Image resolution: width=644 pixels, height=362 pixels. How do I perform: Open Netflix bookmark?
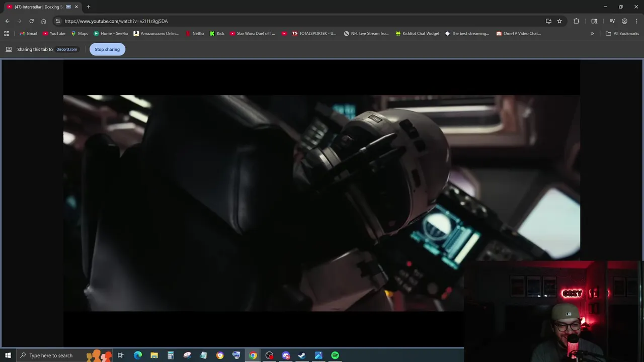pyautogui.click(x=195, y=34)
